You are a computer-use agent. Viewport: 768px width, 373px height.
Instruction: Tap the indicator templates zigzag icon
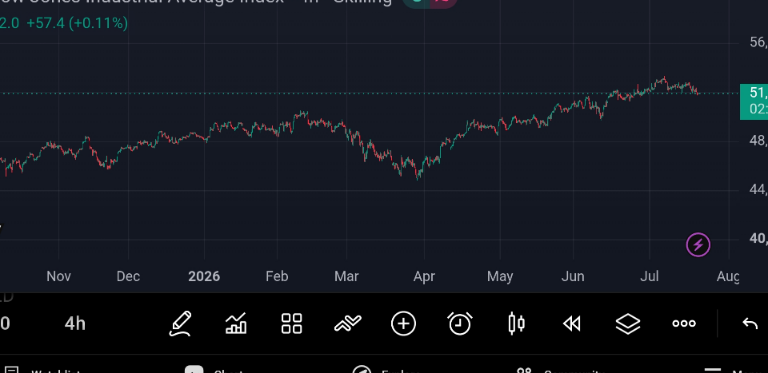click(348, 323)
